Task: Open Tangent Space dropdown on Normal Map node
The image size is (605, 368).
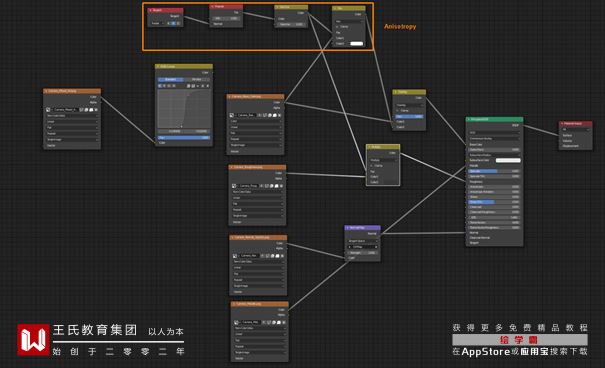Action: 362,241
